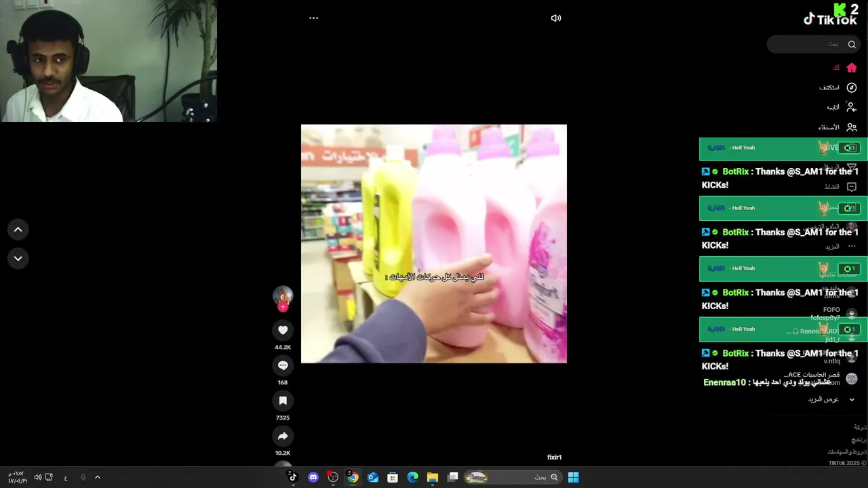The width and height of the screenshot is (868, 488).
Task: Open the three-dots video options menu
Action: 313,18
